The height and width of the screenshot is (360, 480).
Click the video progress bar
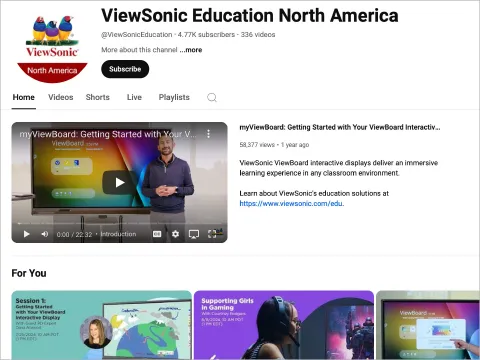[x=119, y=223]
